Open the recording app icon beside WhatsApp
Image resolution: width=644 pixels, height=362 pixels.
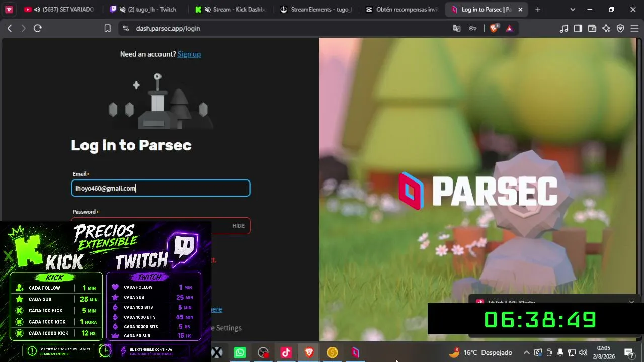pos(263,352)
